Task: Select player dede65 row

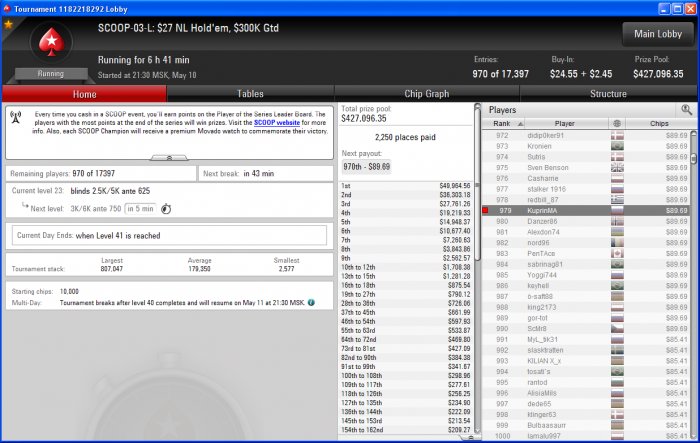Action: pyautogui.click(x=586, y=403)
